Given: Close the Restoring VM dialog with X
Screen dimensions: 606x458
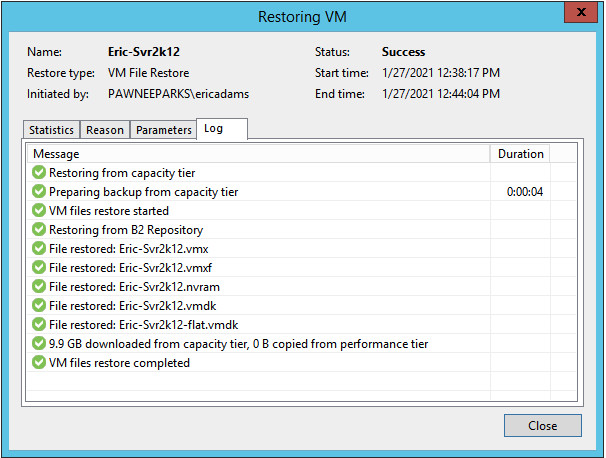Looking at the screenshot, I should (x=581, y=12).
